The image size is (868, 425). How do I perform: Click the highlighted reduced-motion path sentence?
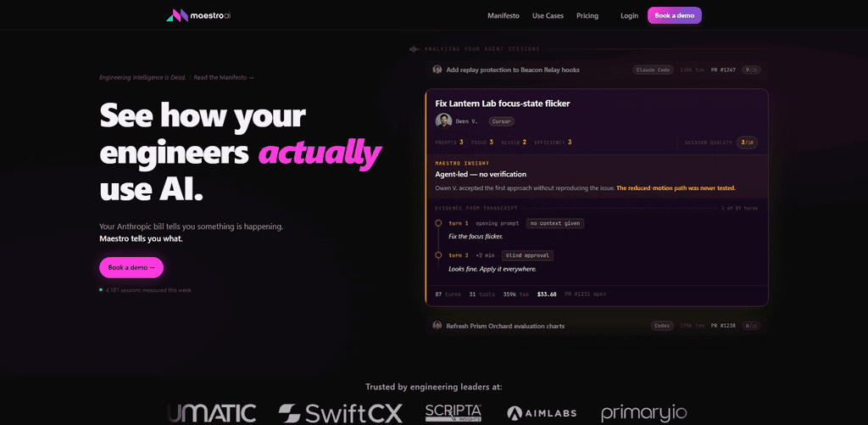click(676, 188)
